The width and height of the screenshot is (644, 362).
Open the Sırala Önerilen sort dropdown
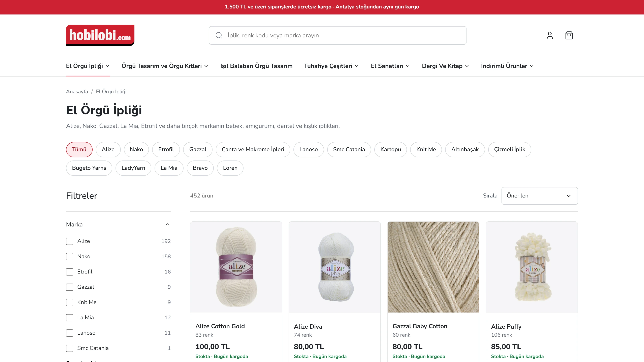tap(540, 196)
